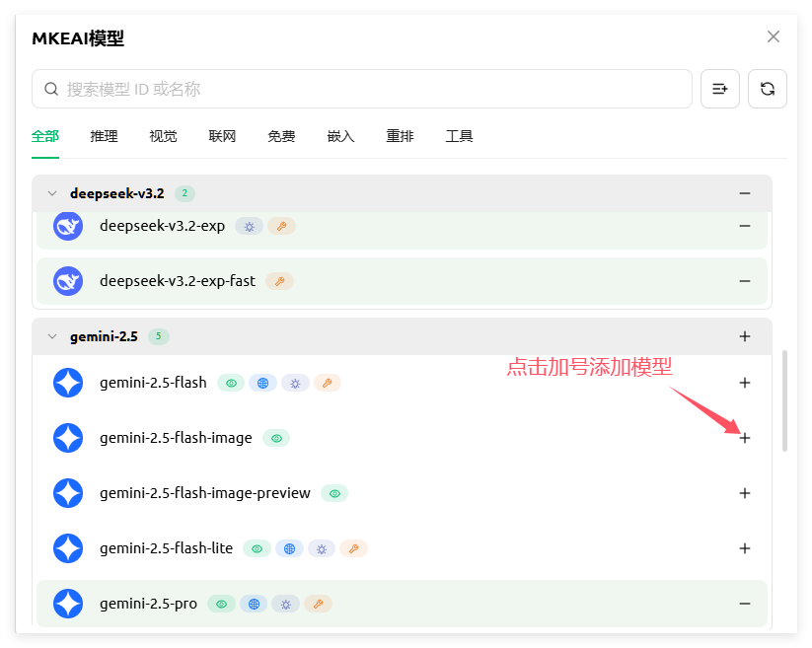This screenshot has height=648, width=812.
Task: Switch to the 免费 tab
Action: click(x=281, y=136)
